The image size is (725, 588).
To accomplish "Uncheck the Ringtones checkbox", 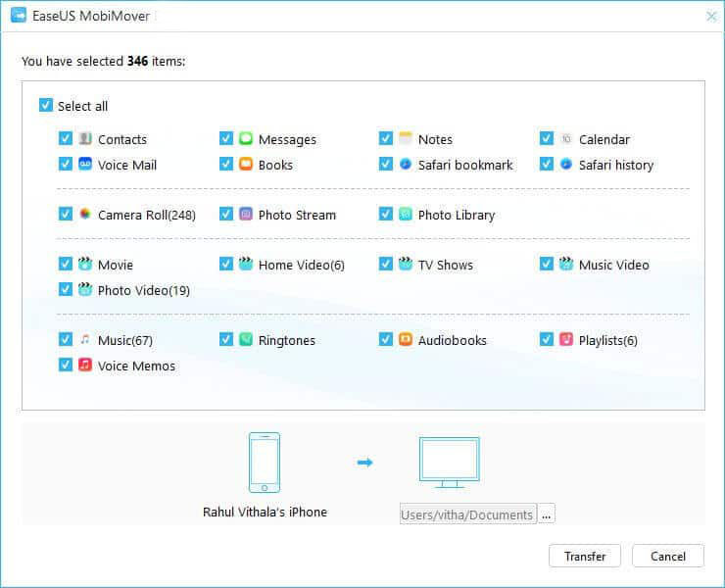I will tap(226, 339).
